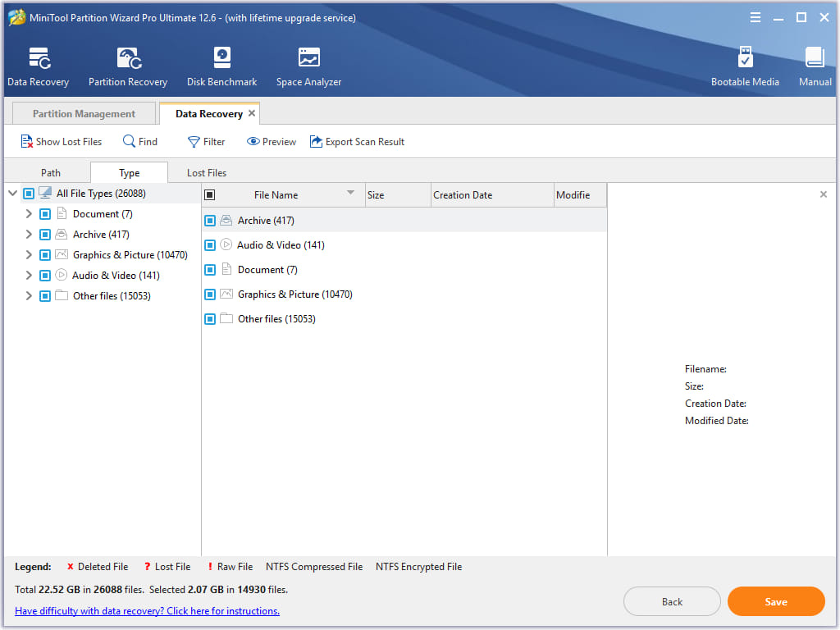Image resolution: width=840 pixels, height=630 pixels.
Task: Open the Disk Benchmark tool
Action: click(221, 58)
